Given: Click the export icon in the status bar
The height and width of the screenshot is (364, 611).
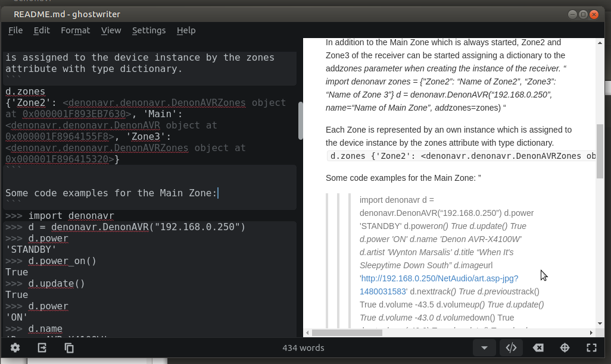Looking at the screenshot, I should [42, 348].
